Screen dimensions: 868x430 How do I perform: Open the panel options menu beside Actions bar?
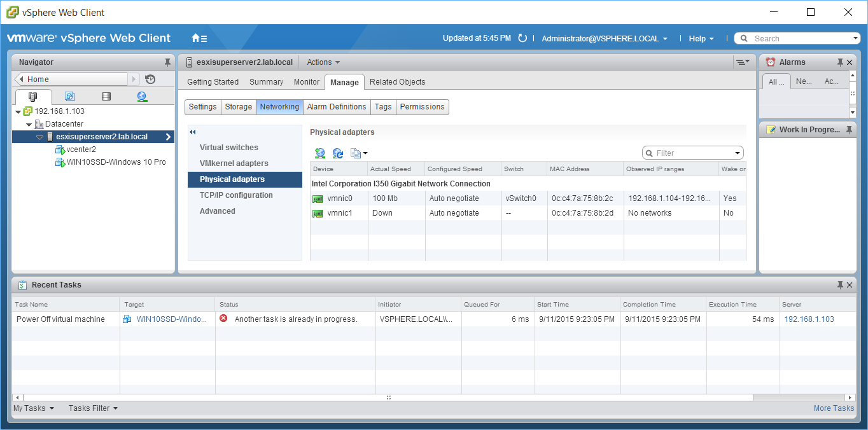pos(743,62)
